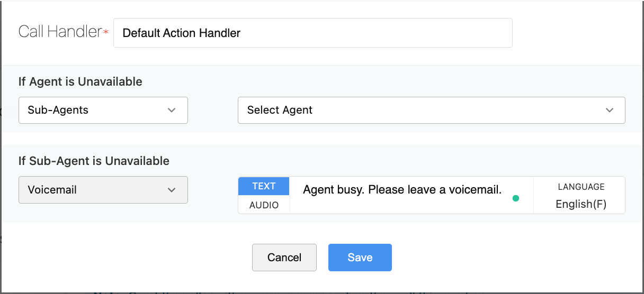Click the 'If Sub-Agent is Unavailable' heading
644x294 pixels.
pyautogui.click(x=94, y=161)
